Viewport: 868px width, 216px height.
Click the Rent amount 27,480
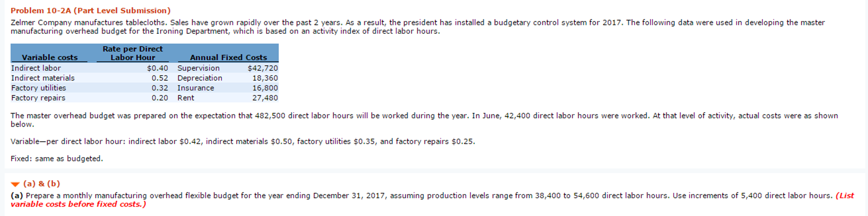click(265, 98)
